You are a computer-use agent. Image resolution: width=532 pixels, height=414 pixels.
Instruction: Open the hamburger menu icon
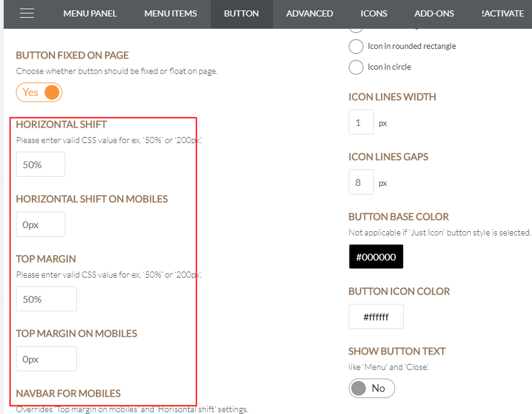pyautogui.click(x=27, y=13)
